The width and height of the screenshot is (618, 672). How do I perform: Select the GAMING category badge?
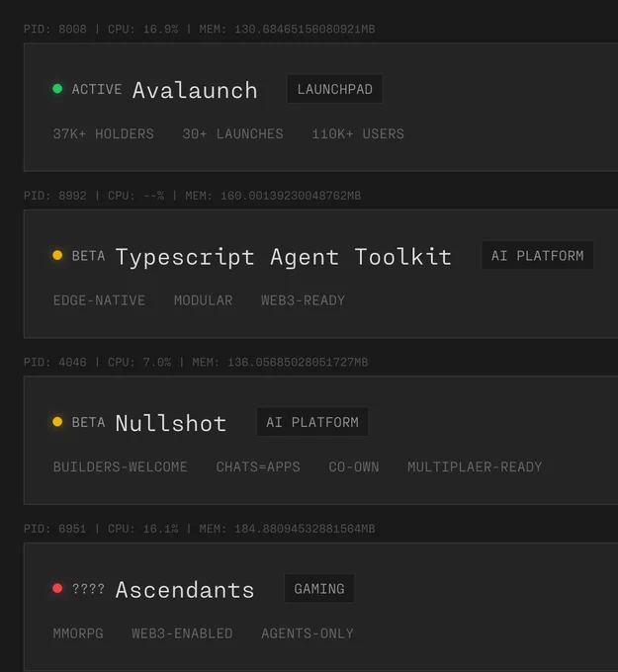pyautogui.click(x=319, y=589)
